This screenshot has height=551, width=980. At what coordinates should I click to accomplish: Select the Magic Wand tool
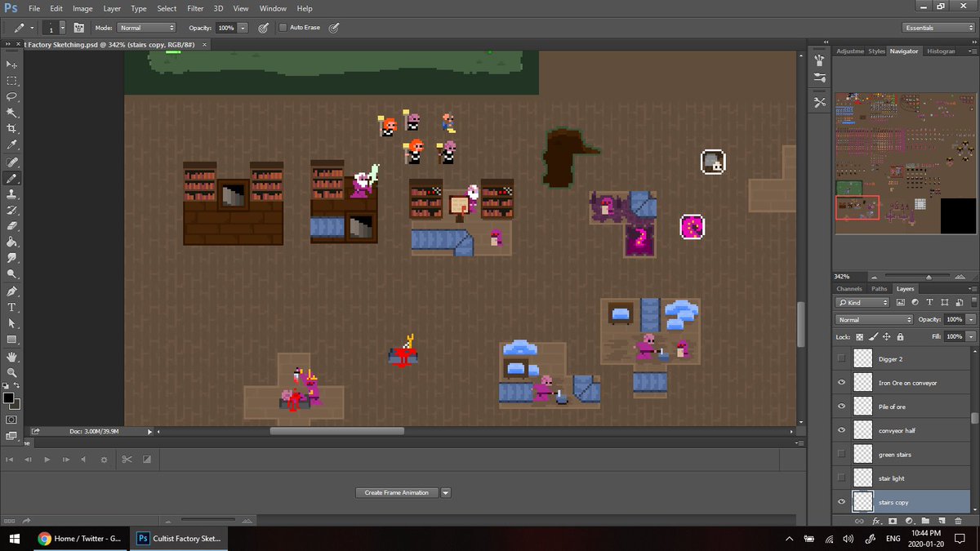pyautogui.click(x=12, y=113)
